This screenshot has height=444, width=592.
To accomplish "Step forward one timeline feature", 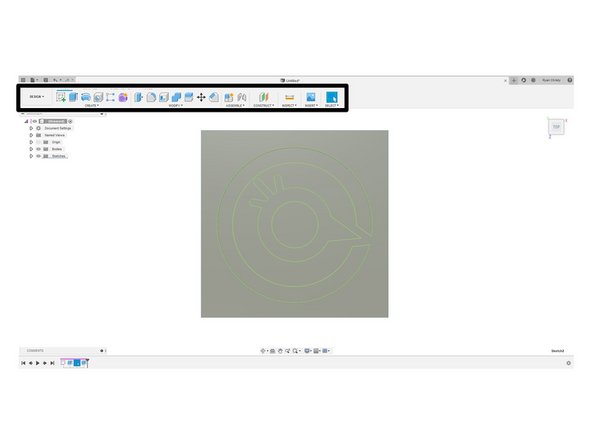I will [45, 363].
